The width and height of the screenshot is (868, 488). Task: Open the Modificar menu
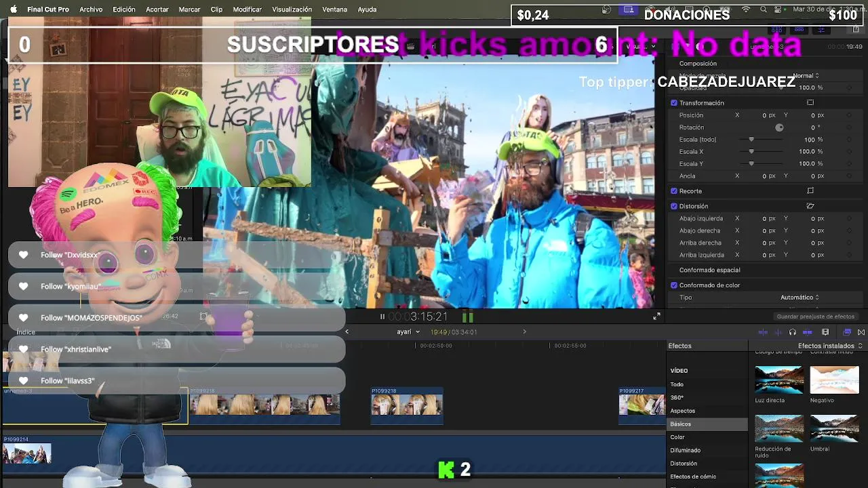pyautogui.click(x=247, y=9)
